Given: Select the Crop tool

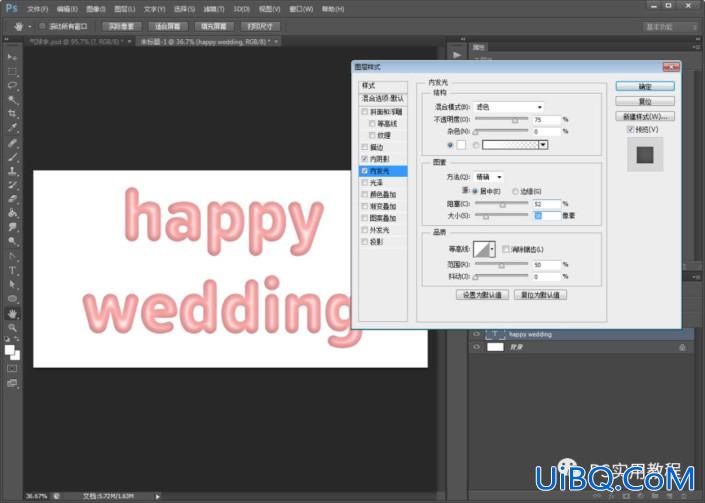Looking at the screenshot, I should (x=12, y=113).
